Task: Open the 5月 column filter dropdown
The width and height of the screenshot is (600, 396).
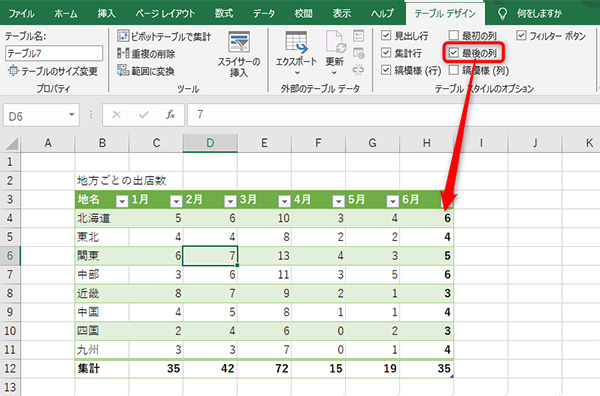Action: [x=393, y=201]
